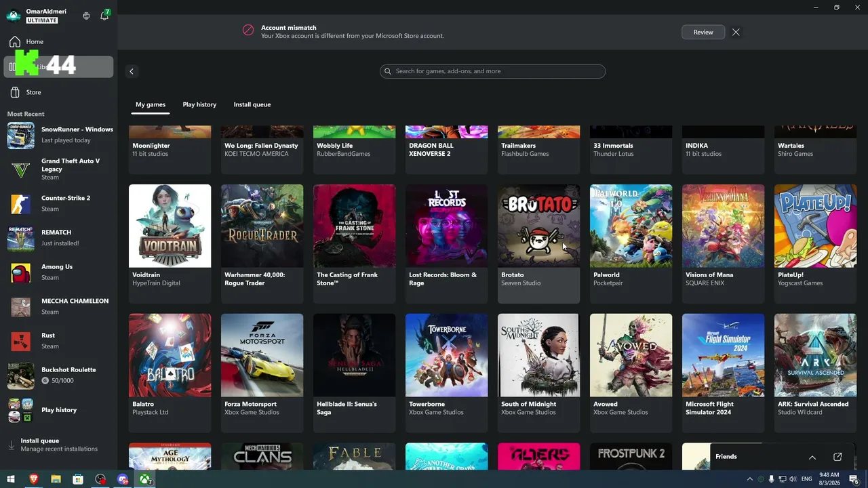Open Rust from Most Recent list
868x488 pixels.
click(x=60, y=341)
